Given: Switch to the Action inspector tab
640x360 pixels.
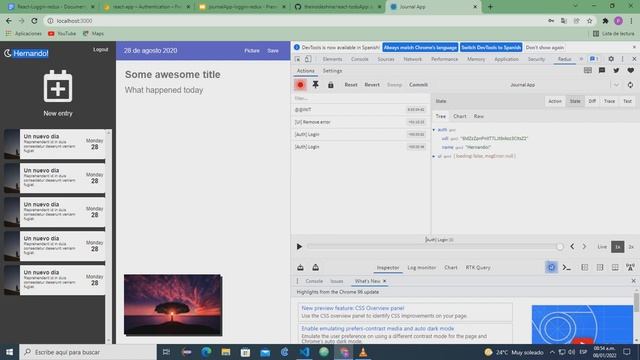Looking at the screenshot, I should pos(555,101).
